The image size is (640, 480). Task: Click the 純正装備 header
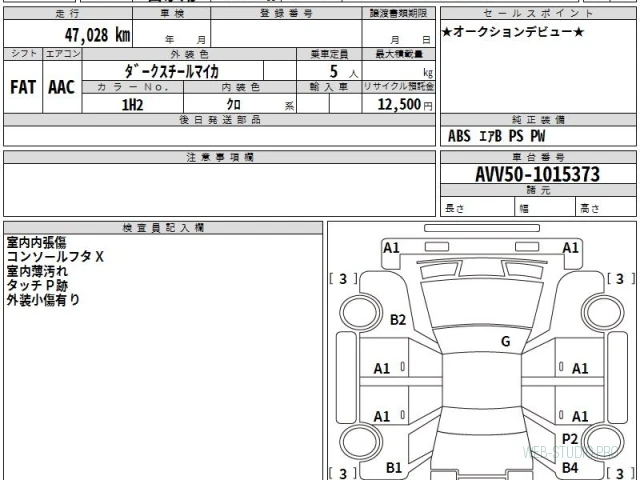tap(538, 120)
